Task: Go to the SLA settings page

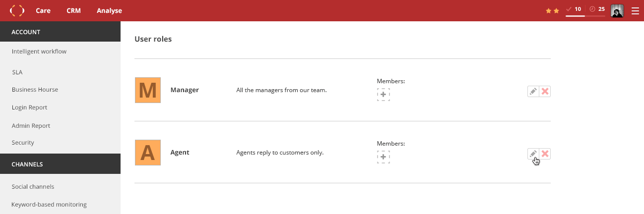Action: 17,72
